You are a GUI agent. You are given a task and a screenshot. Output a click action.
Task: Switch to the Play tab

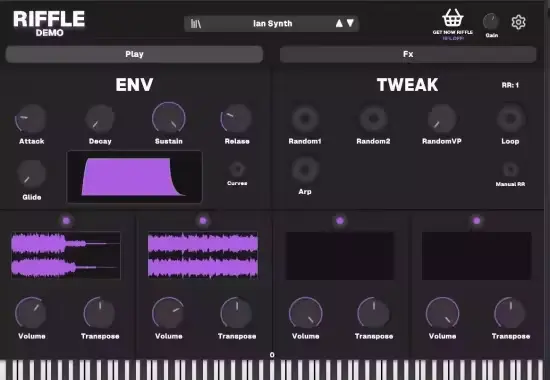[x=134, y=54]
